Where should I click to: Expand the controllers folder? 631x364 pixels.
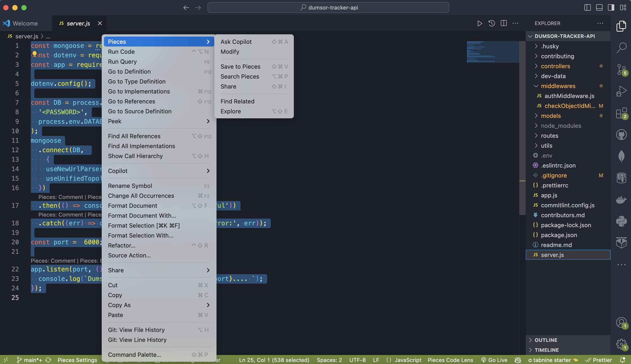[x=555, y=66]
